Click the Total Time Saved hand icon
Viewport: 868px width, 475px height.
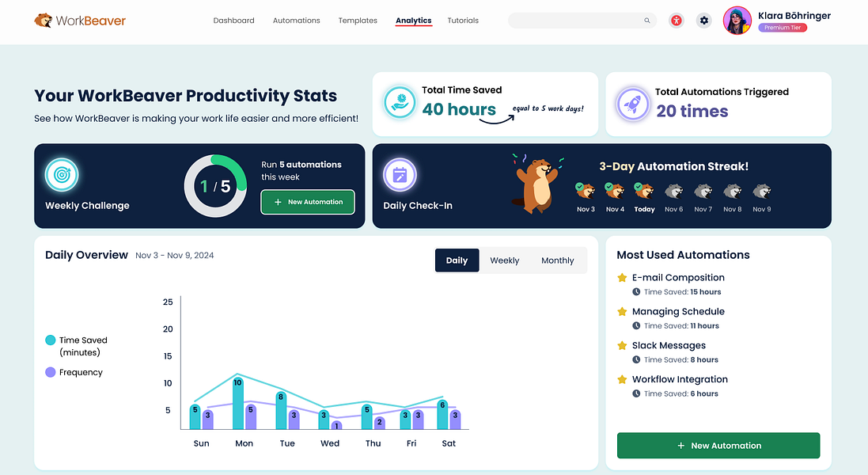click(x=400, y=102)
